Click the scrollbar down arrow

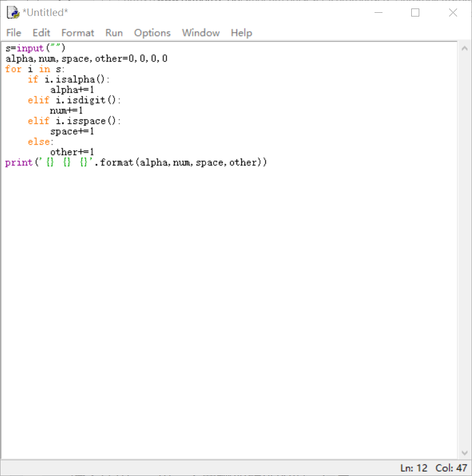coord(465,453)
